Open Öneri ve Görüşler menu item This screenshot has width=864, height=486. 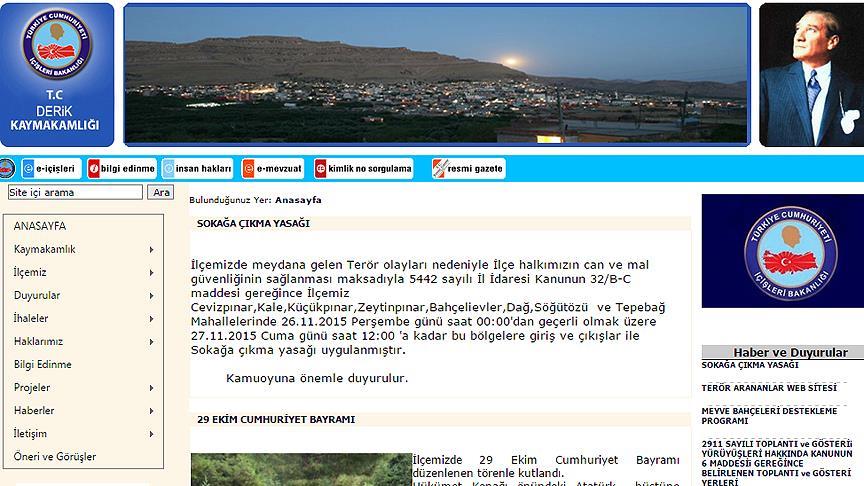coord(55,457)
